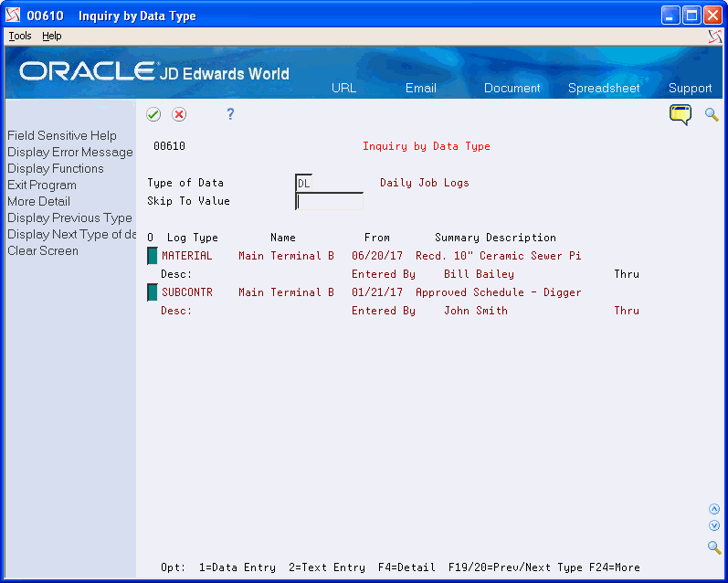728x583 pixels.
Task: Click the 2=Text Entry option label
Action: click(x=327, y=567)
